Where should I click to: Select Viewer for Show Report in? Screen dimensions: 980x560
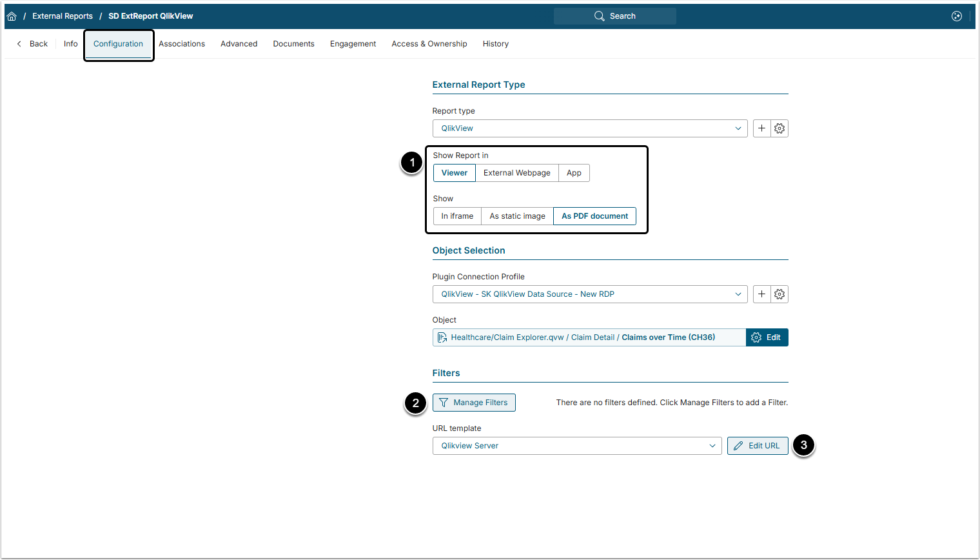(x=455, y=173)
